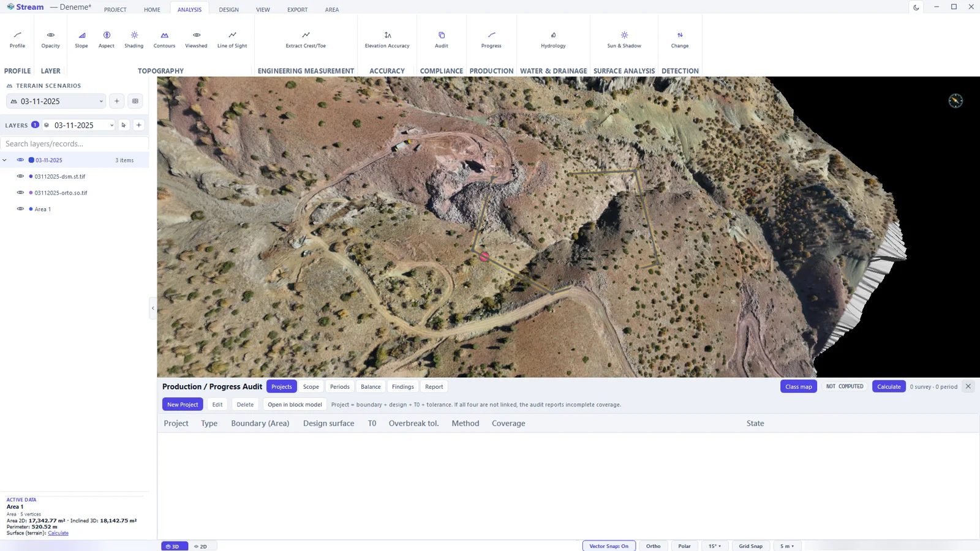This screenshot has width=980, height=551.
Task: Go to the Periods audit tab
Action: [x=340, y=386]
